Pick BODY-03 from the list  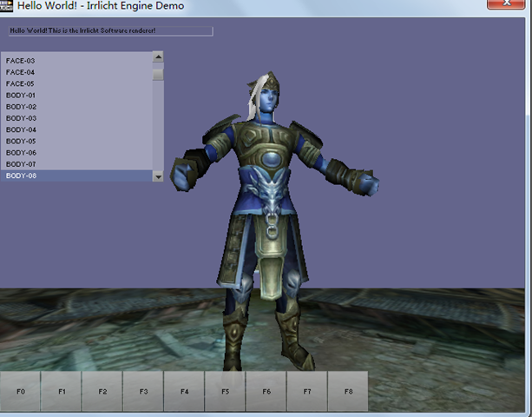click(76, 118)
